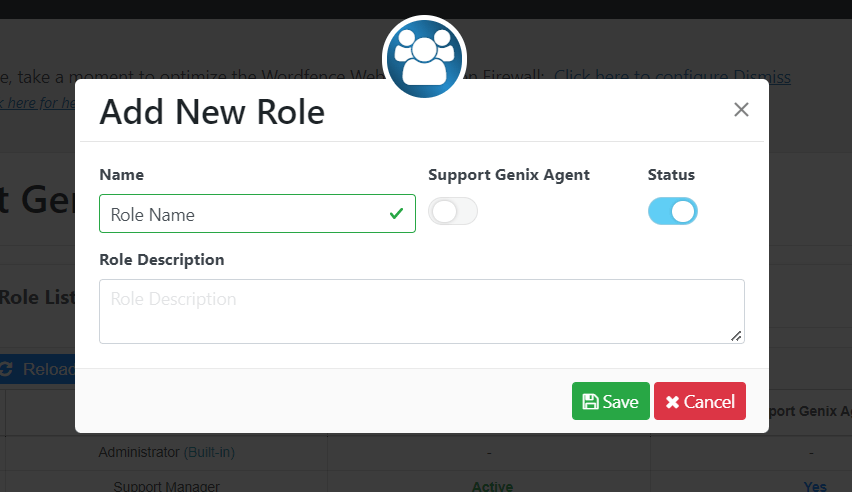
Task: Enable the Support Genix Agent toggle
Action: 453,211
